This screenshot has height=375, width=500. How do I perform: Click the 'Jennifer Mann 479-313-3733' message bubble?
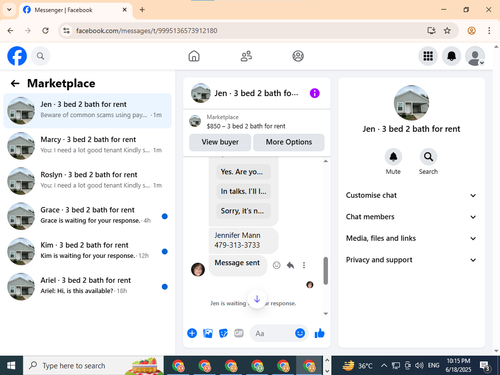[243, 240]
